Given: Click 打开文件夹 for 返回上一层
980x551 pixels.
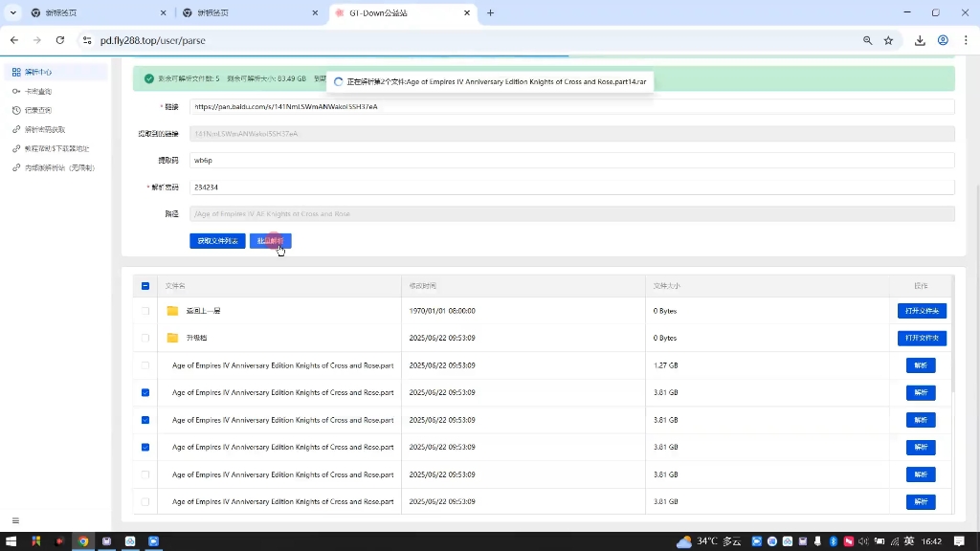Looking at the screenshot, I should 922,311.
